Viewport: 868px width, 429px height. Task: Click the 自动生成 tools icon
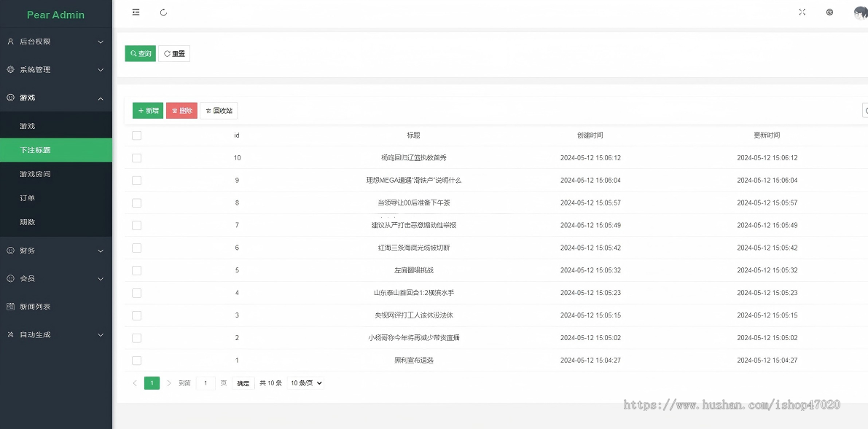(x=10, y=334)
